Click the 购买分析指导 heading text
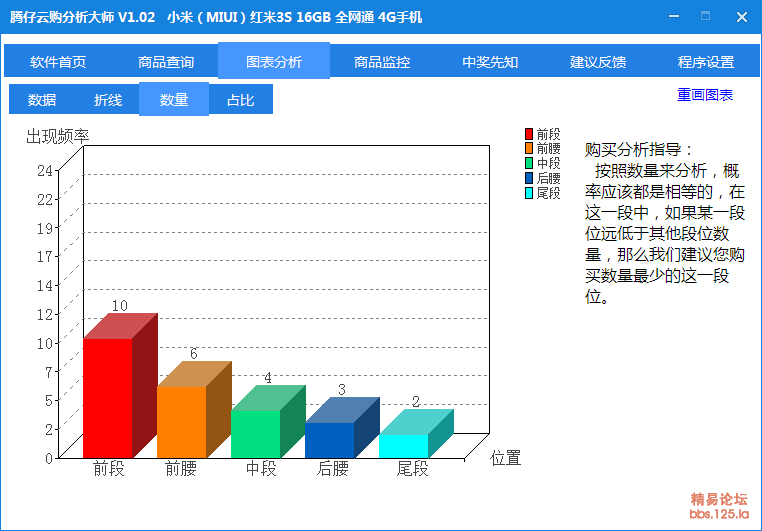This screenshot has height=531, width=762. [x=639, y=150]
